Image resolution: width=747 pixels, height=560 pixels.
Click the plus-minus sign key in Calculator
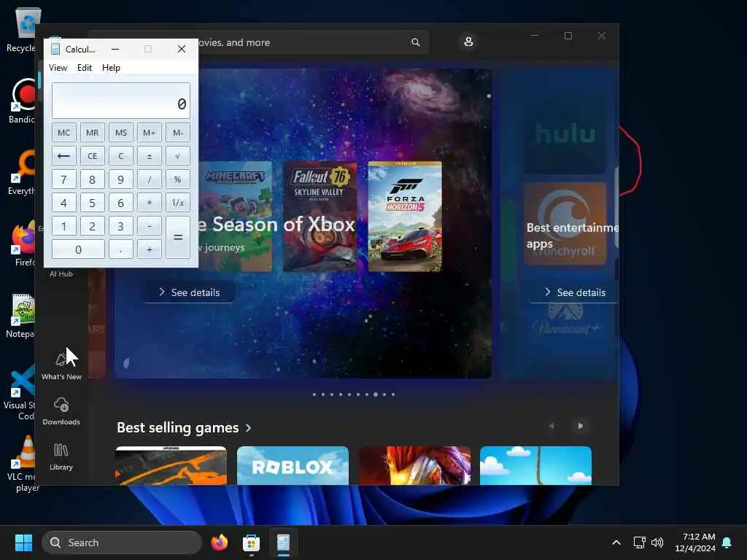149,156
